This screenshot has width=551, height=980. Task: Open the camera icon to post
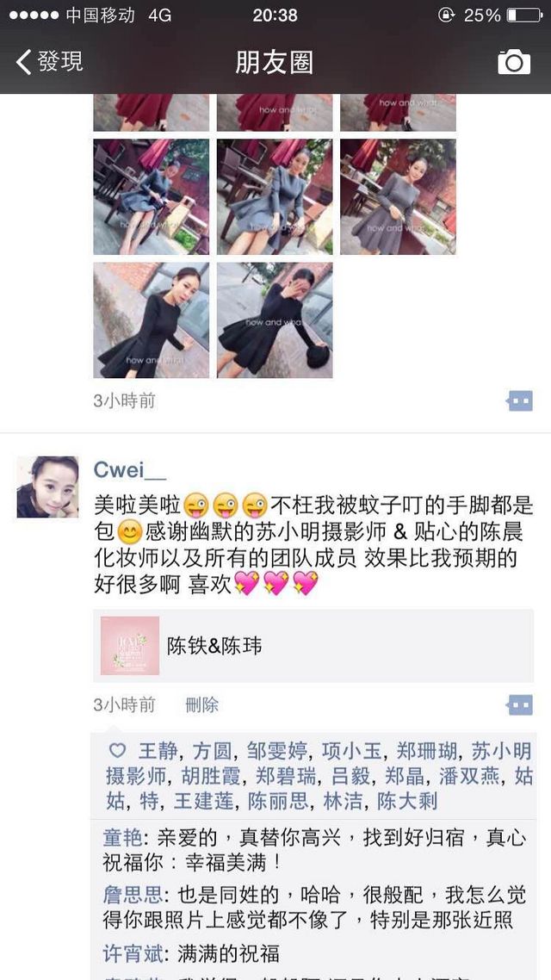coord(513,62)
